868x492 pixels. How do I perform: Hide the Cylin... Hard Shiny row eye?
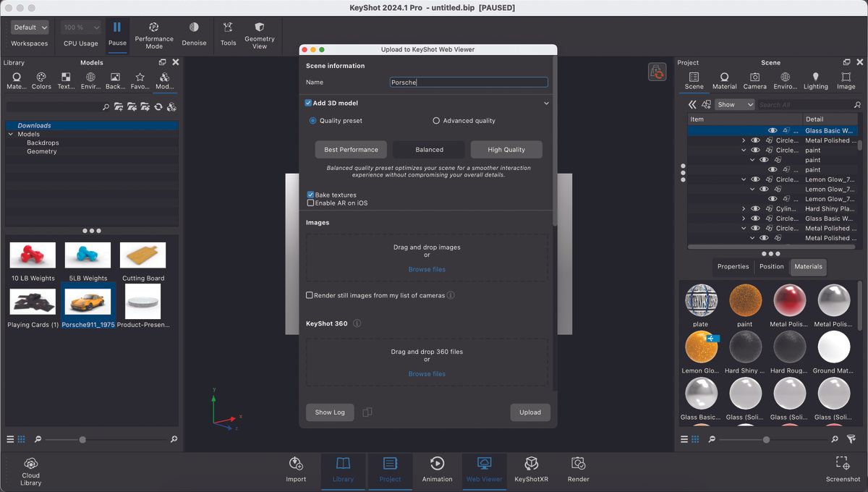point(755,208)
